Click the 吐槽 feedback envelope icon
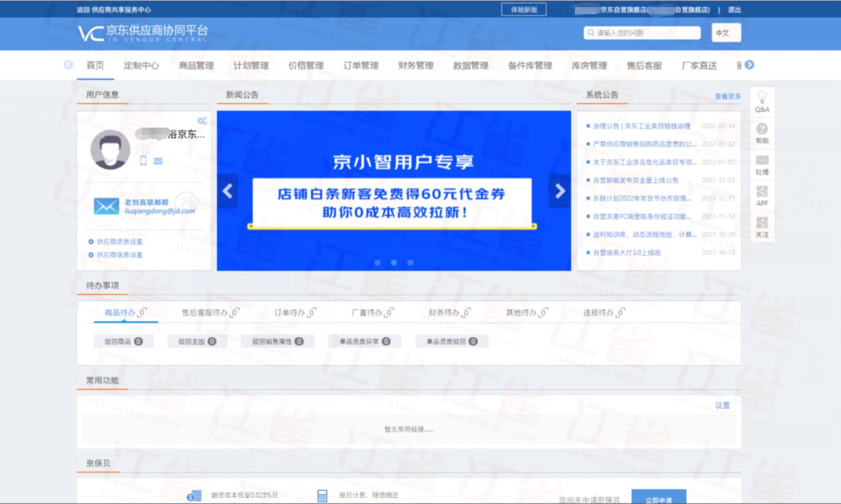This screenshot has height=504, width=841. click(762, 161)
